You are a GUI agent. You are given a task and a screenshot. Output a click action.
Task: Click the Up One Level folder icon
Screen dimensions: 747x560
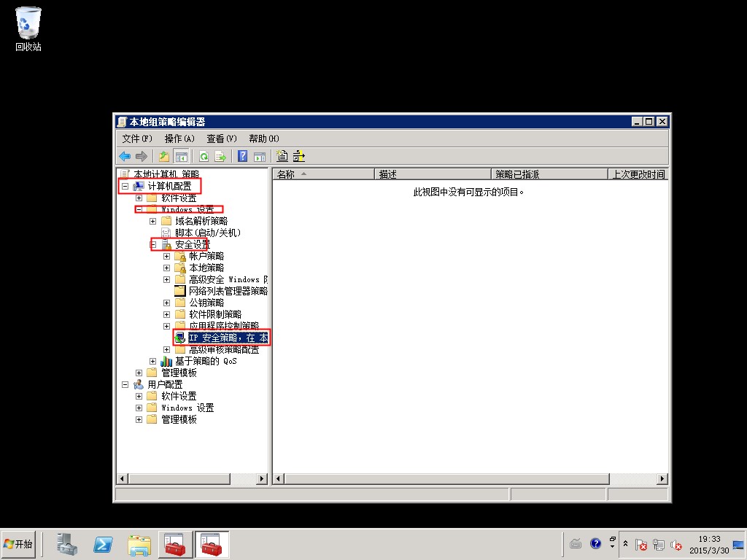(x=164, y=156)
